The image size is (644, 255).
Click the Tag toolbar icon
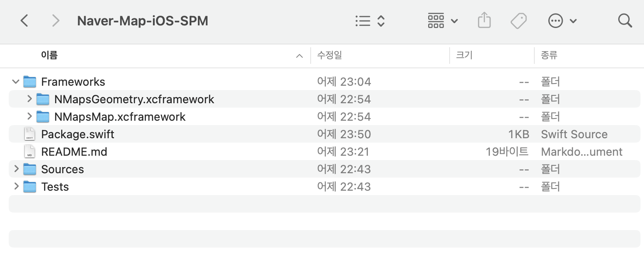pos(519,21)
